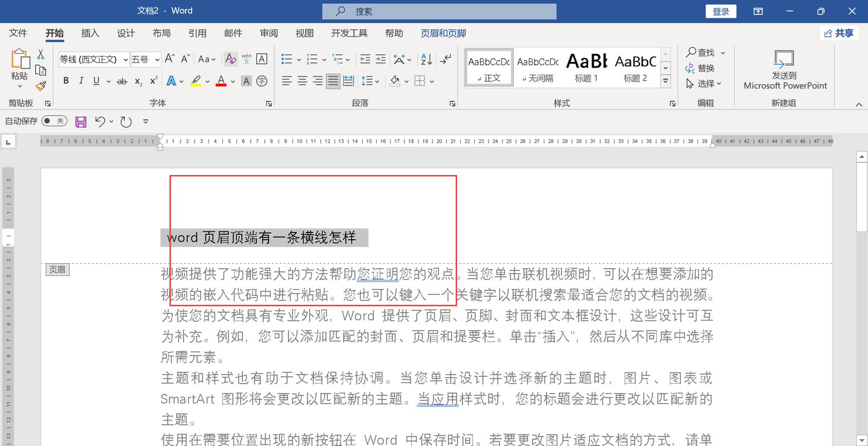The width and height of the screenshot is (868, 446).
Task: Align text left
Action: point(287,81)
